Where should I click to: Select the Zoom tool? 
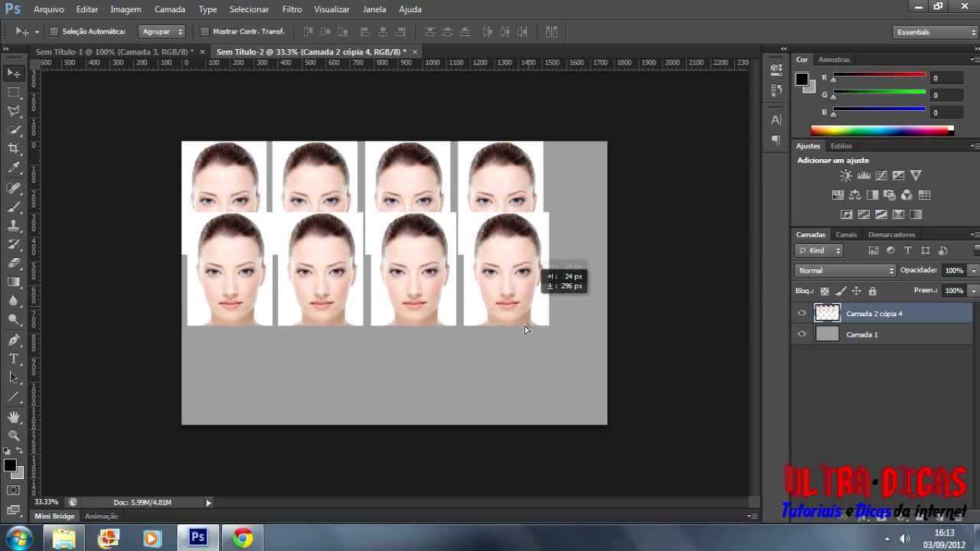pyautogui.click(x=14, y=435)
